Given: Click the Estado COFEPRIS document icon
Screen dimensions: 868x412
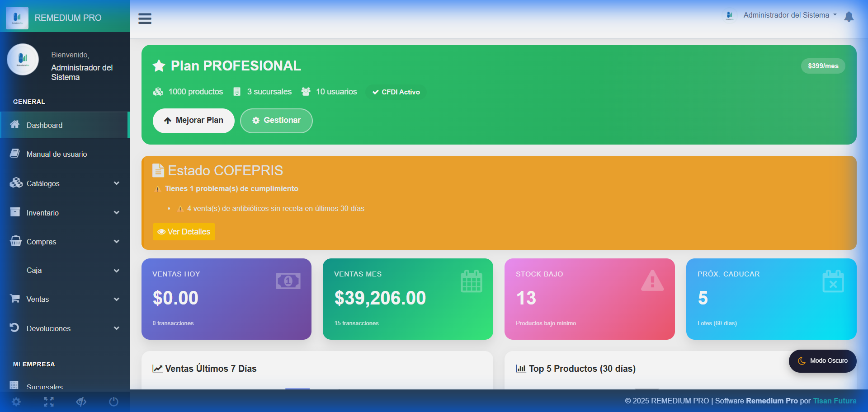Looking at the screenshot, I should (158, 170).
